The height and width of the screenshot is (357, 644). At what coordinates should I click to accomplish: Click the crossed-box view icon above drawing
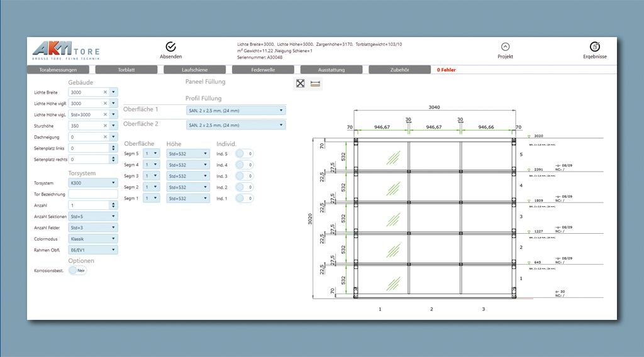tap(301, 84)
